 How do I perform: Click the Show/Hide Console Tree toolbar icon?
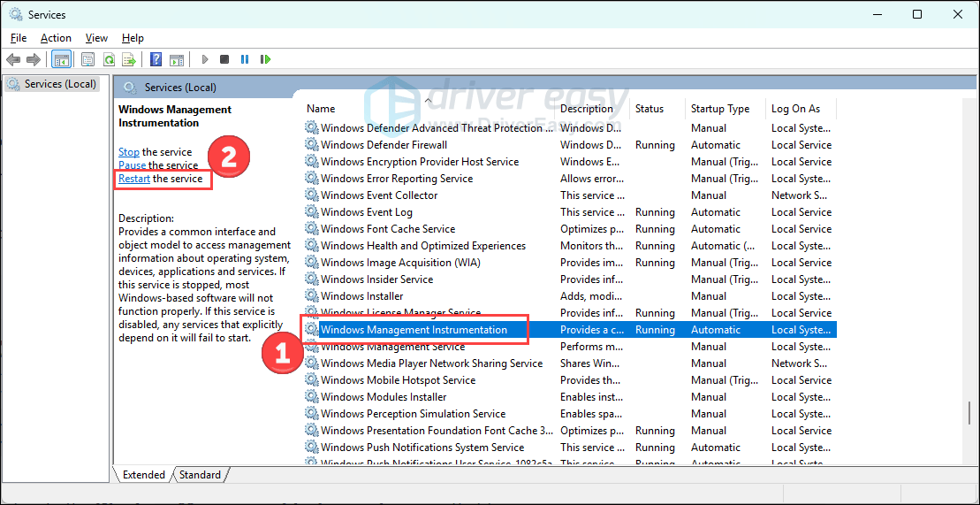click(62, 59)
